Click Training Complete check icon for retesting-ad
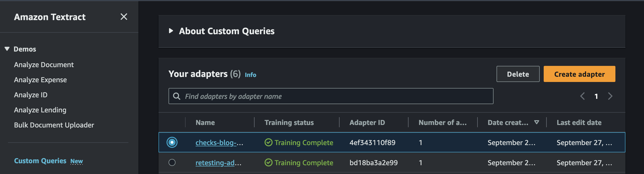 coord(268,163)
